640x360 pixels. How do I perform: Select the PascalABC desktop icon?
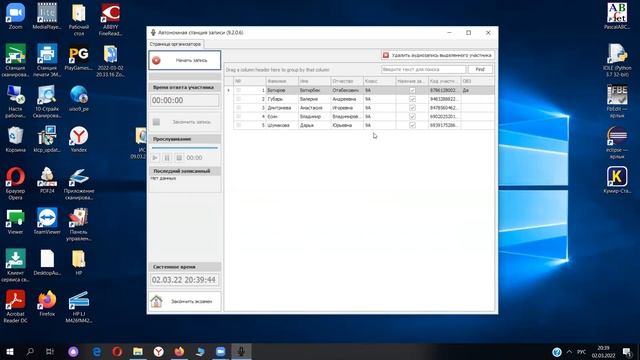pos(617,16)
